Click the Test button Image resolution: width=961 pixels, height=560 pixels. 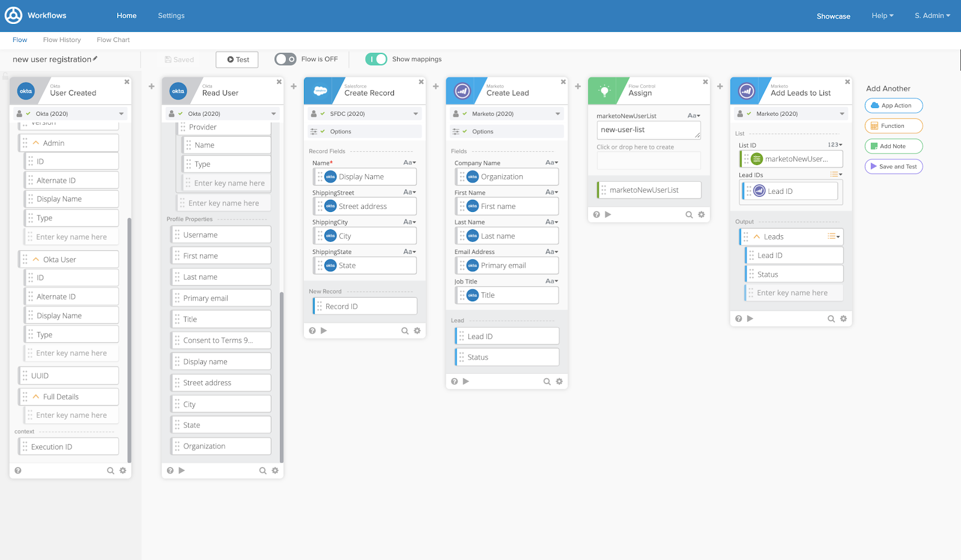click(x=237, y=59)
